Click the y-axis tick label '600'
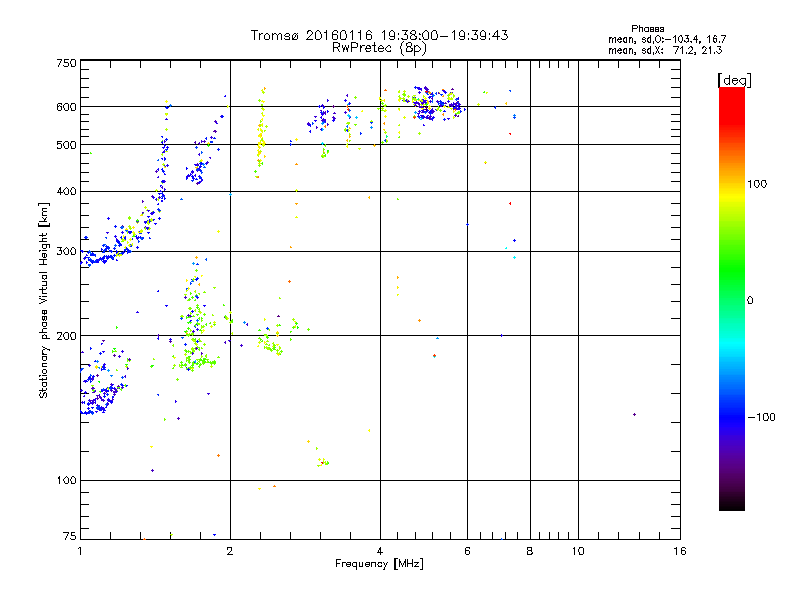Image resolution: width=800 pixels, height=600 pixels. coord(66,107)
